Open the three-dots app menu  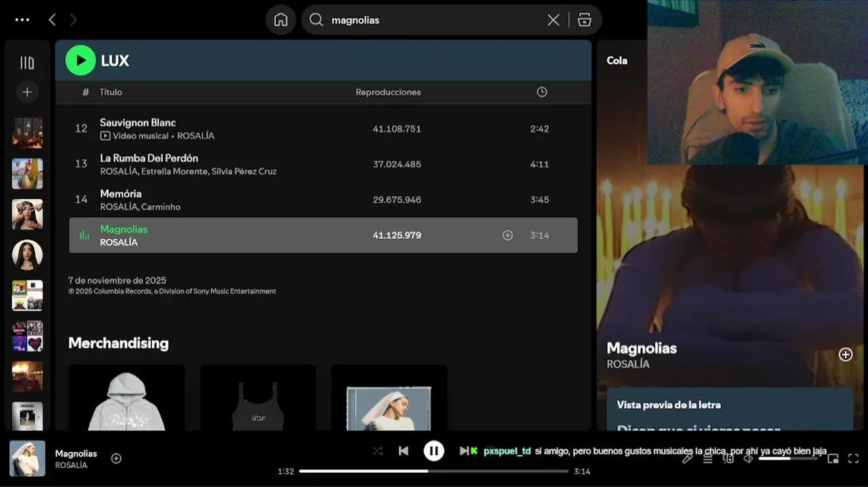coord(22,20)
